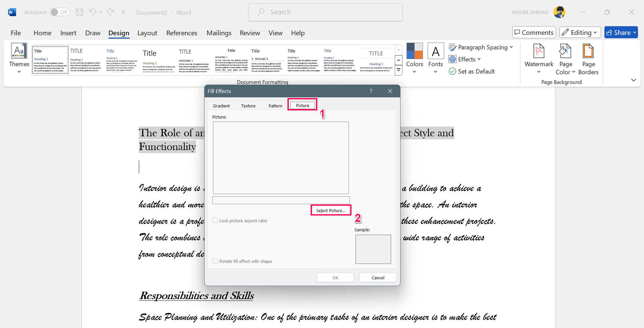
Task: Expand the full style set gallery
Action: click(398, 70)
